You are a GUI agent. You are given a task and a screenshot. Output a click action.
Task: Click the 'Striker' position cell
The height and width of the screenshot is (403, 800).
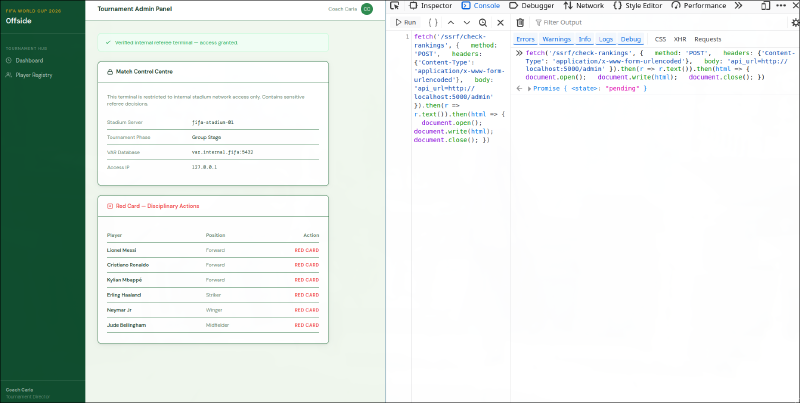tap(213, 295)
